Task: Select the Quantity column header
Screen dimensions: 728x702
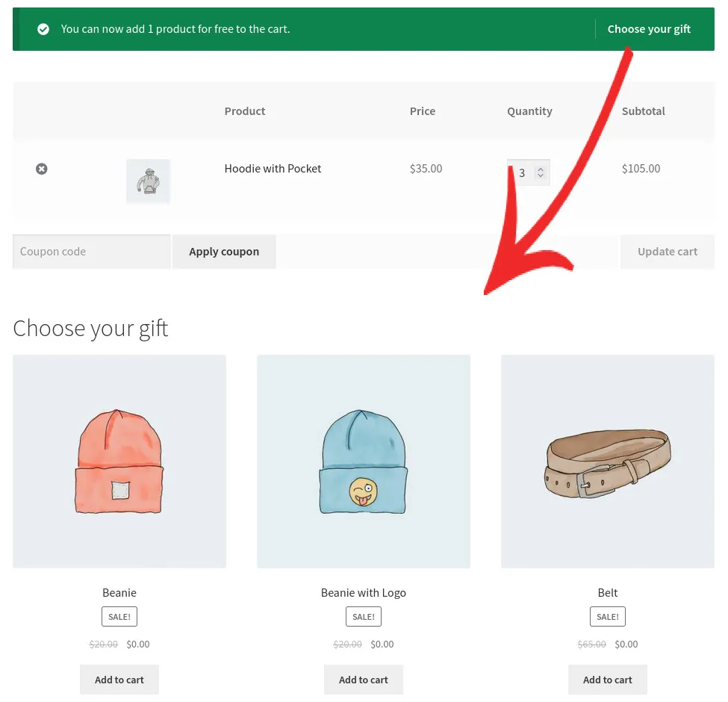Action: coord(529,111)
